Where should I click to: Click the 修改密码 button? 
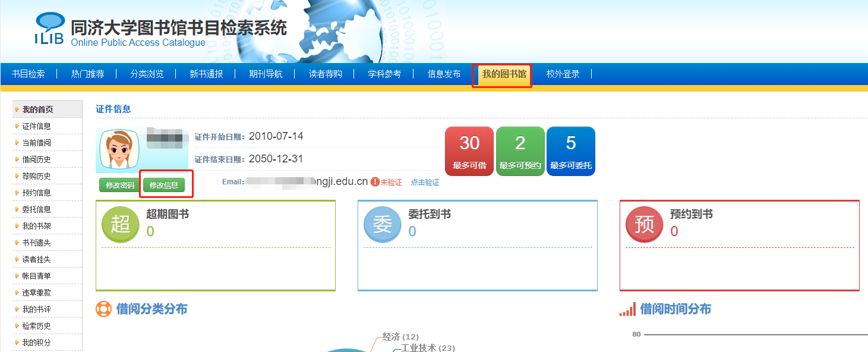click(x=120, y=185)
